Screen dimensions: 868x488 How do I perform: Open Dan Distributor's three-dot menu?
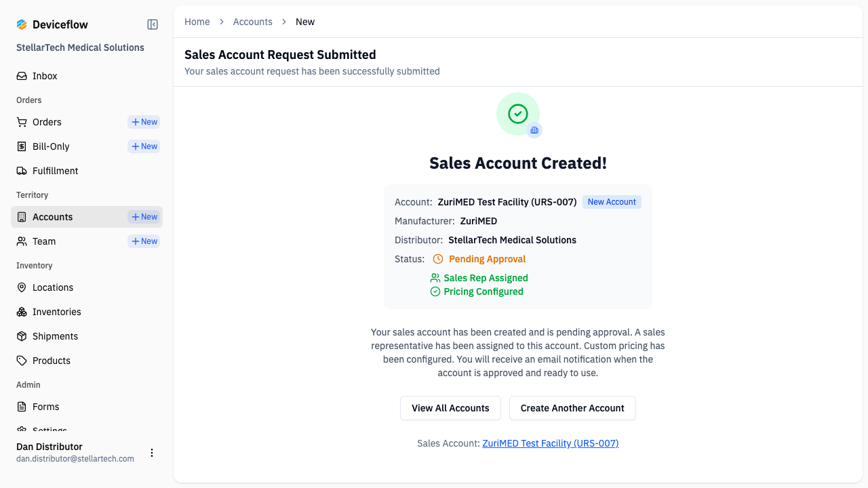pyautogui.click(x=152, y=452)
